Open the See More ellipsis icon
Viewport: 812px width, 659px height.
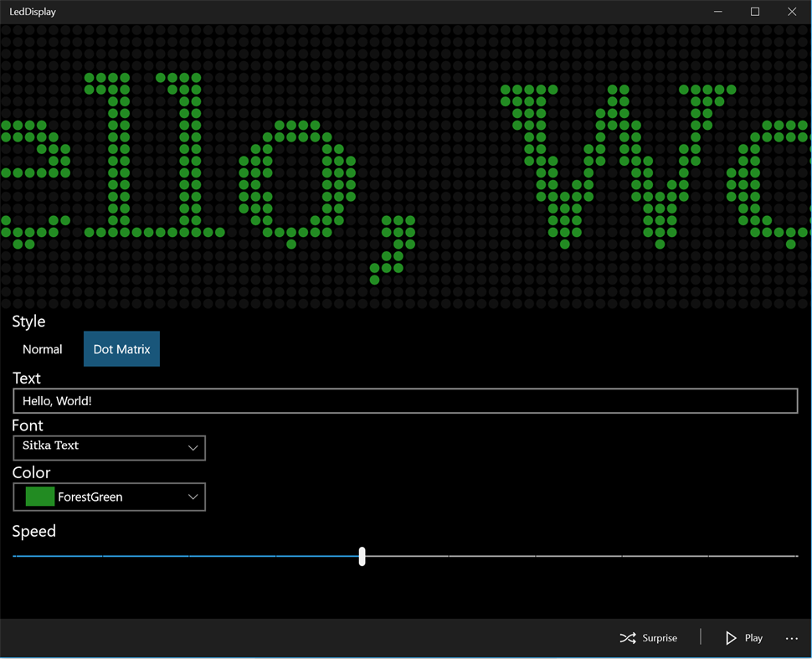791,638
